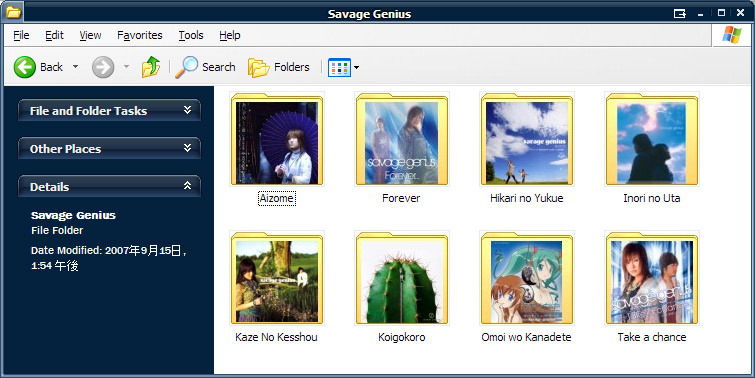Click the grey Forward arrow icon
This screenshot has width=755, height=378.
(x=103, y=67)
